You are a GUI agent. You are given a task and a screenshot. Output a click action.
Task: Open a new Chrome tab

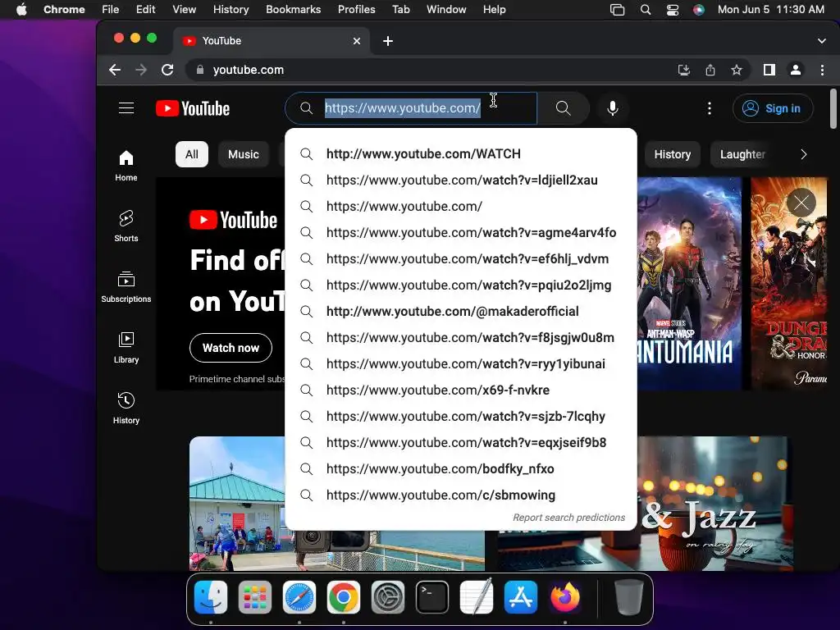388,41
